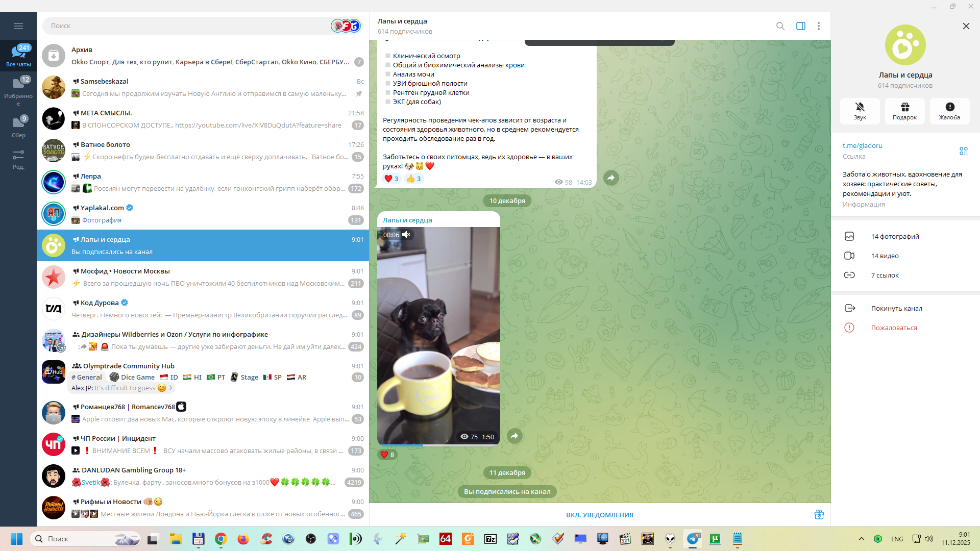The image size is (980, 551).
Task: Show QR code for channel link
Action: click(x=963, y=151)
